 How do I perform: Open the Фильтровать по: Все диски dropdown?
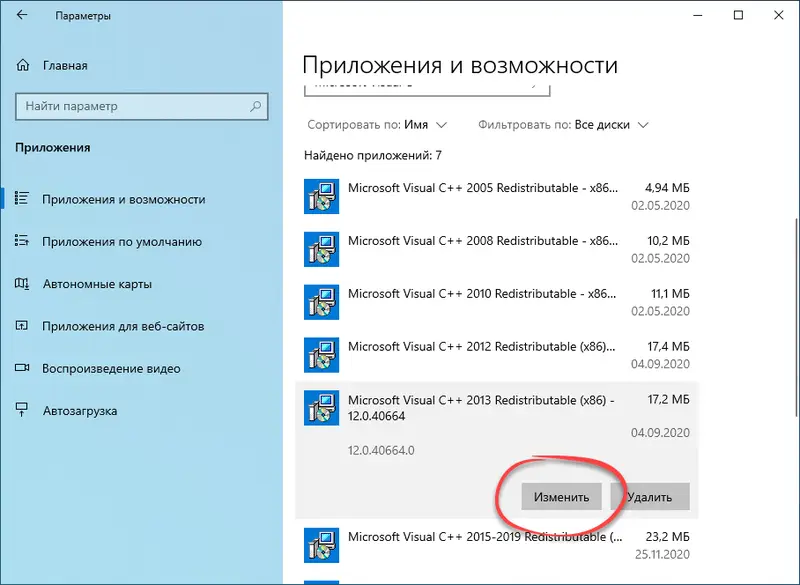point(563,125)
